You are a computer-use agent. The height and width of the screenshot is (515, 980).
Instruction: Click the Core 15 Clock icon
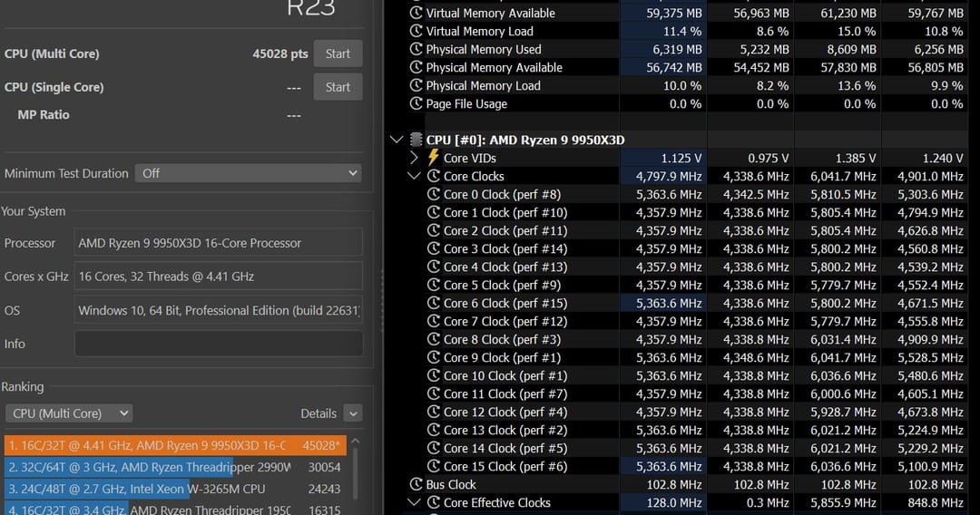(x=433, y=466)
